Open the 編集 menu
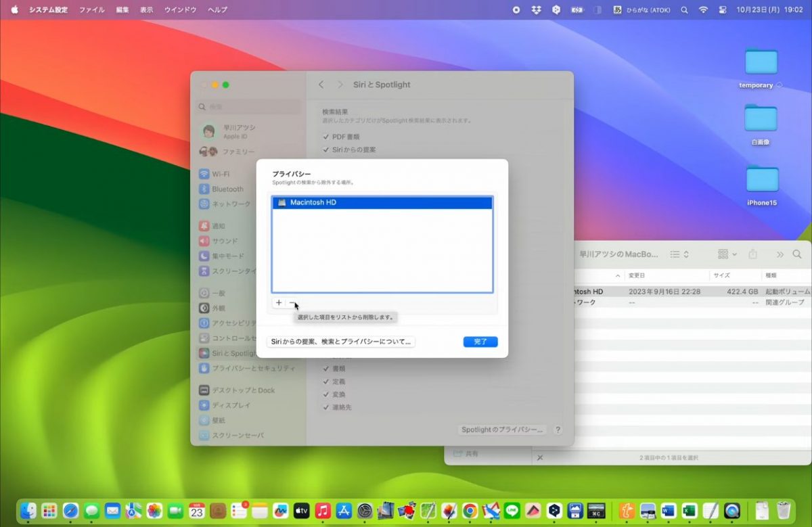812x527 pixels. [x=122, y=10]
